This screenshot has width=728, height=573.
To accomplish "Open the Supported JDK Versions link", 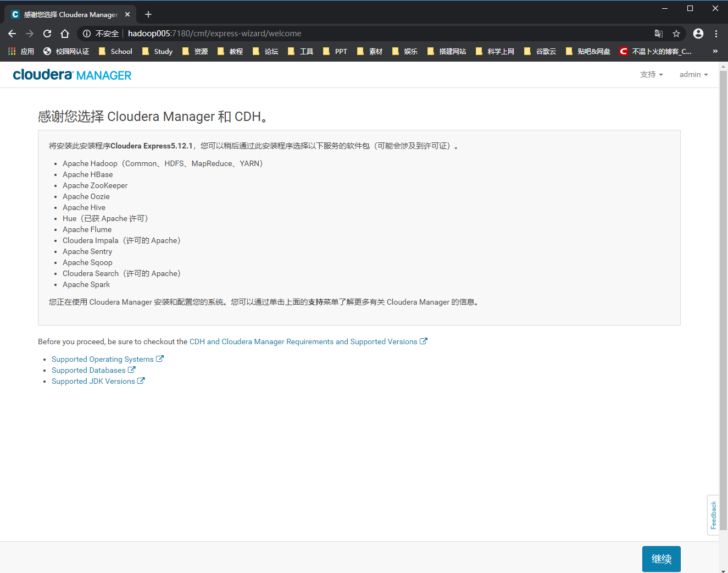I will (98, 381).
